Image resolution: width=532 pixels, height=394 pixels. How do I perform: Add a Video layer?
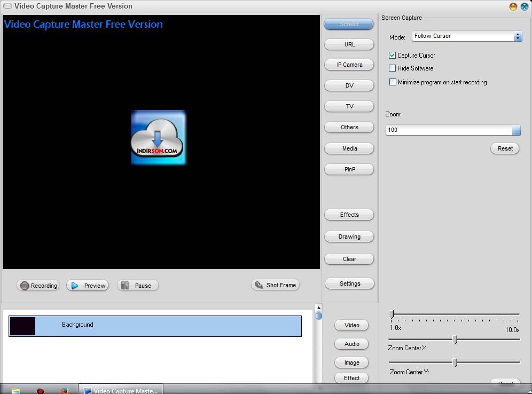[x=351, y=325]
